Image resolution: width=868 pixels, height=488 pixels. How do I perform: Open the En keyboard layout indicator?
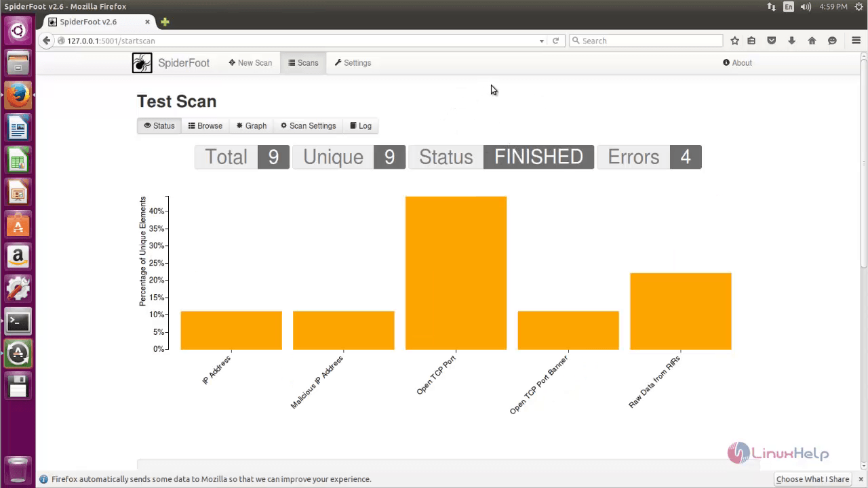point(789,7)
